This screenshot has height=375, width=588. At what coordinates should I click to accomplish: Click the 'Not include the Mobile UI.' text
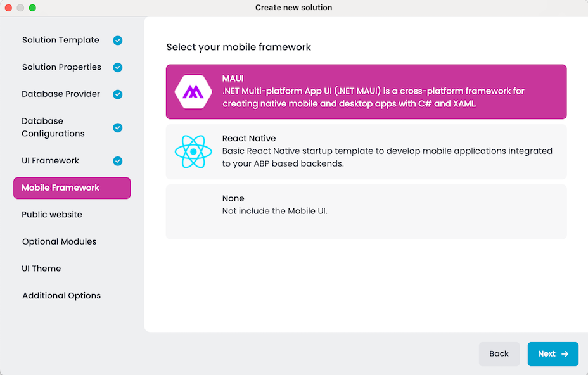click(274, 211)
